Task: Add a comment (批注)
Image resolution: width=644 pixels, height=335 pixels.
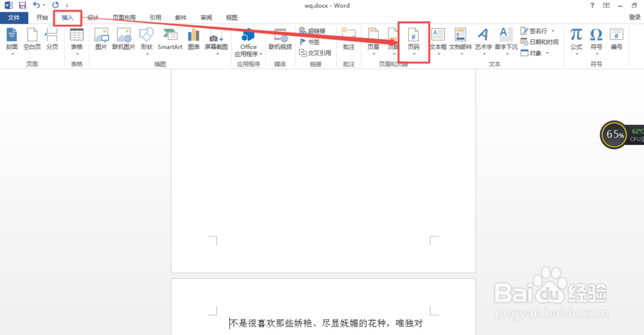Action: tap(348, 40)
